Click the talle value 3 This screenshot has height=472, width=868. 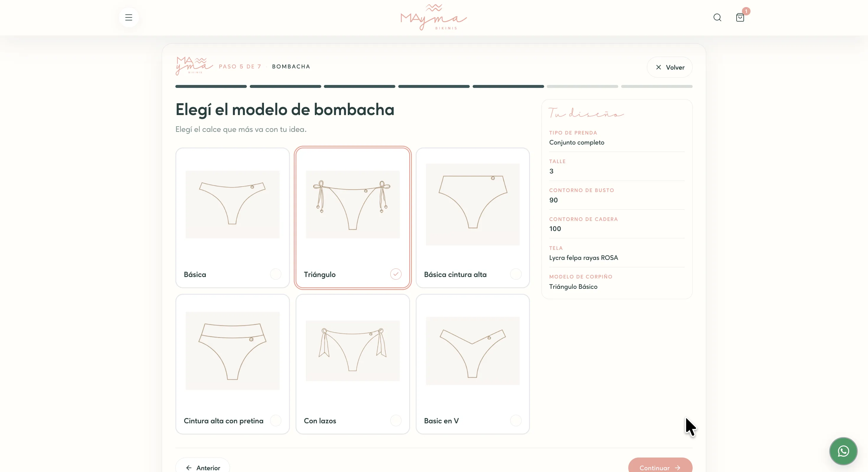[551, 171]
